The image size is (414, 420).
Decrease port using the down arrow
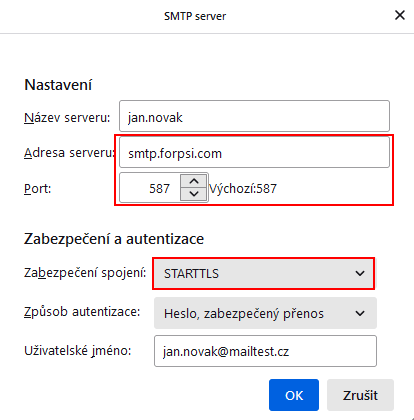[x=194, y=194]
